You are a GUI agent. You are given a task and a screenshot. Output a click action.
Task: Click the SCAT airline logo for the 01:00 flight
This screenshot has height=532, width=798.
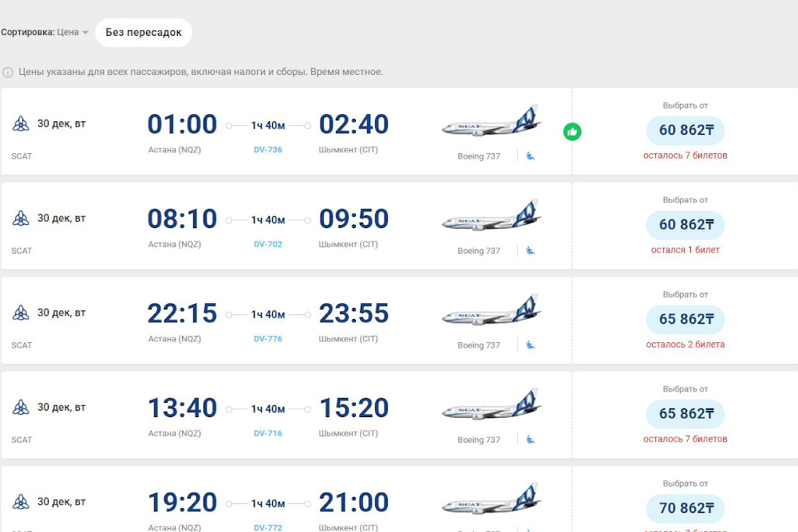click(x=21, y=124)
